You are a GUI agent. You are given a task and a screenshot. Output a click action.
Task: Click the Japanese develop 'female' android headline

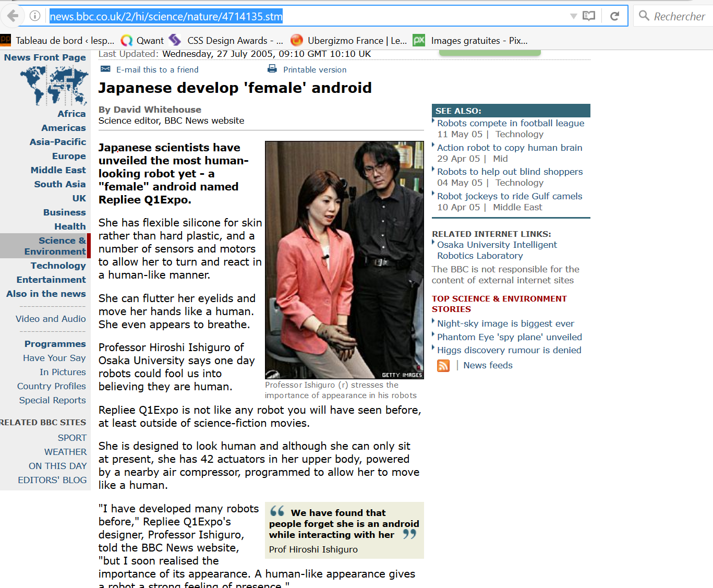pos(235,88)
